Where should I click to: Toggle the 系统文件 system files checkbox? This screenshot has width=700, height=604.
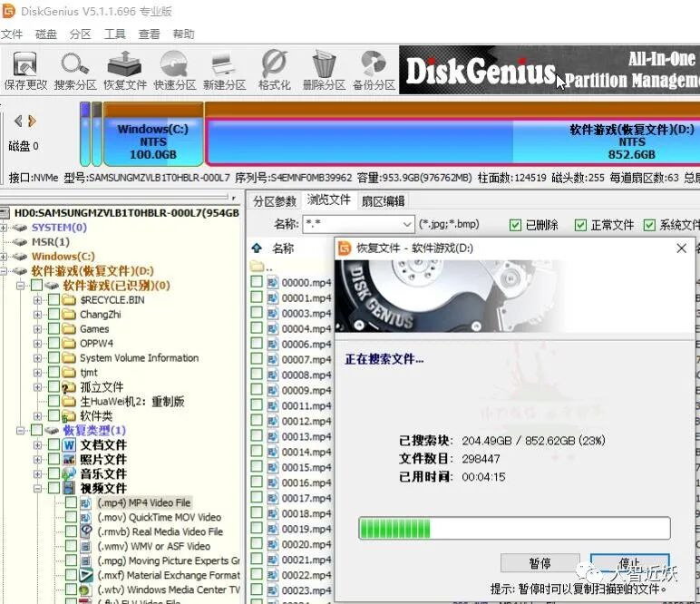(x=649, y=225)
